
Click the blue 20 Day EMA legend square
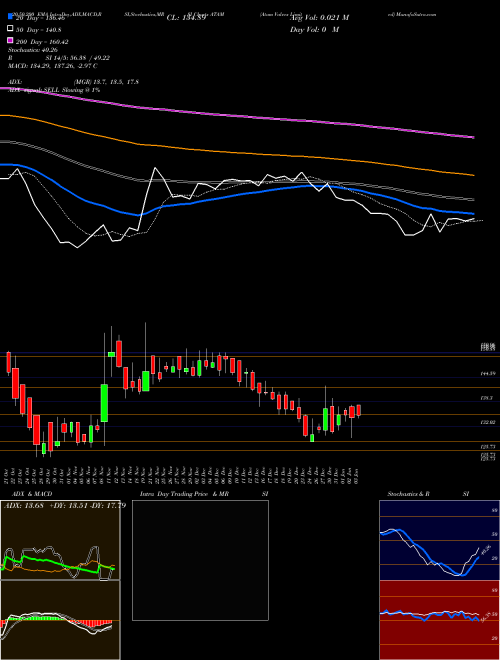pyautogui.click(x=10, y=17)
